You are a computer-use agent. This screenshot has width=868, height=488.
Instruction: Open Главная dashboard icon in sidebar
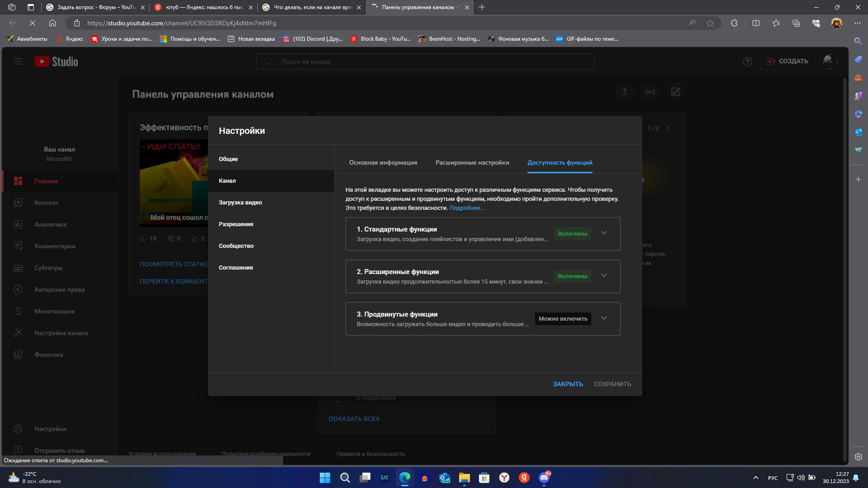18,181
